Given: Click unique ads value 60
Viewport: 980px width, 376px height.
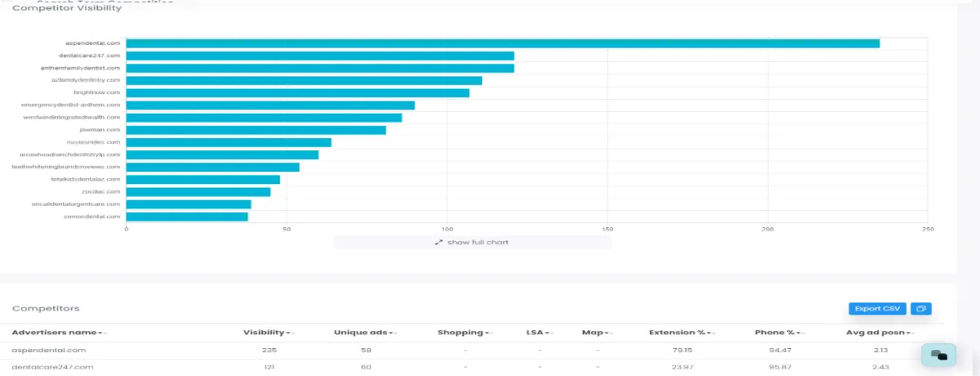Looking at the screenshot, I should (x=365, y=367).
